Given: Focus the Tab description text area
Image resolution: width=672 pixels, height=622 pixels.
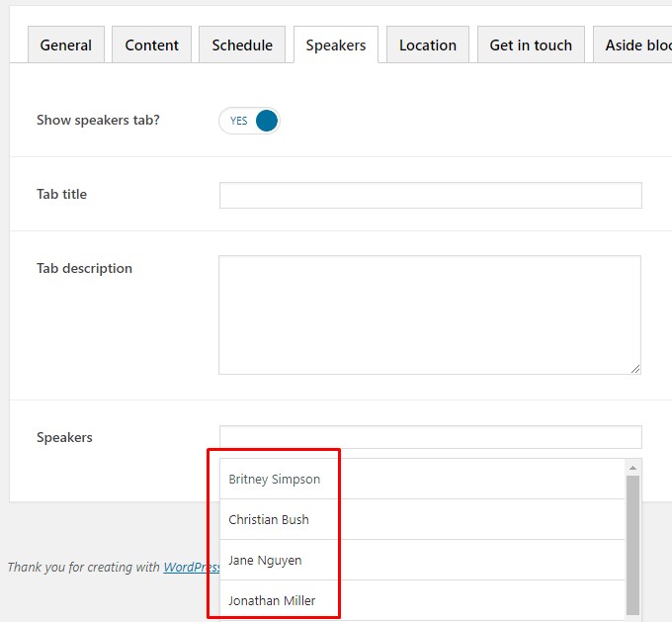Looking at the screenshot, I should click(x=429, y=314).
